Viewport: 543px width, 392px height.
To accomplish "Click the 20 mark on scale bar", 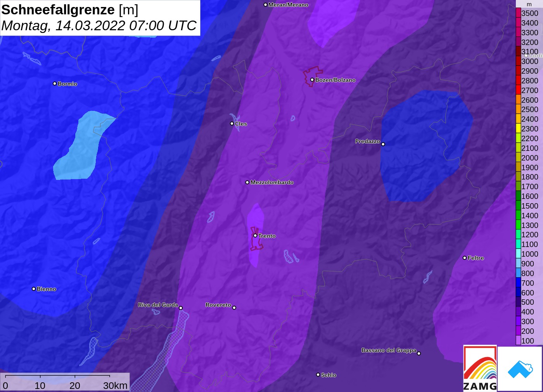I will pos(75,385).
